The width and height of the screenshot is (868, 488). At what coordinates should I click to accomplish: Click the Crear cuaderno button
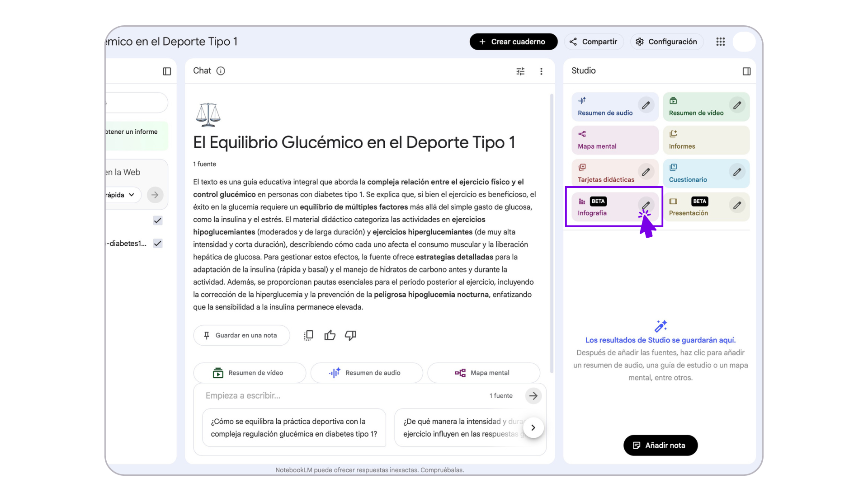[513, 41]
